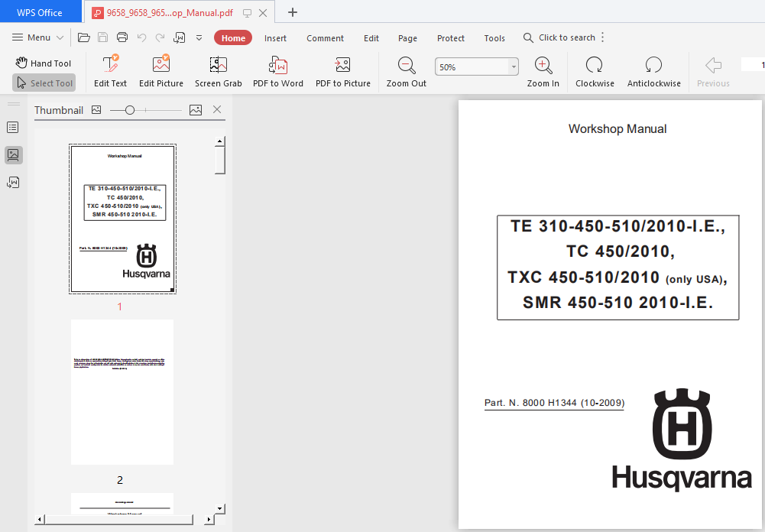Click the Edit Text tool
The height and width of the screenshot is (532, 765).
[x=110, y=71]
